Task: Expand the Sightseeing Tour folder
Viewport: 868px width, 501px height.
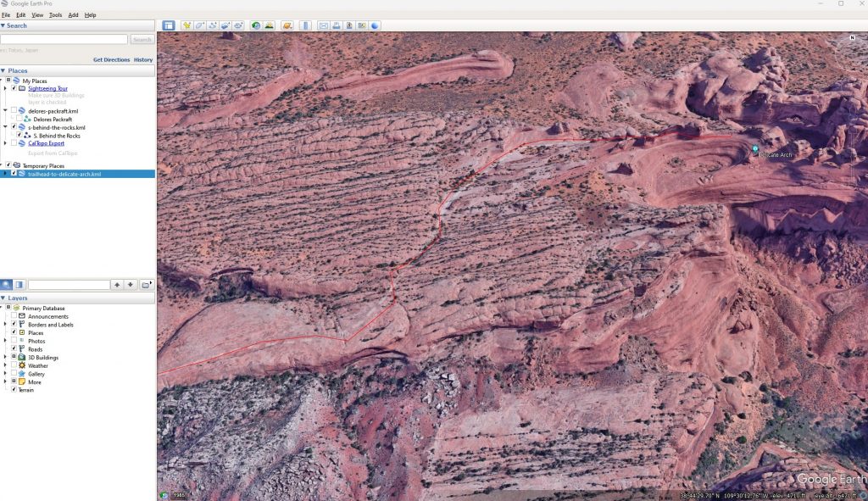Action: [x=7, y=88]
